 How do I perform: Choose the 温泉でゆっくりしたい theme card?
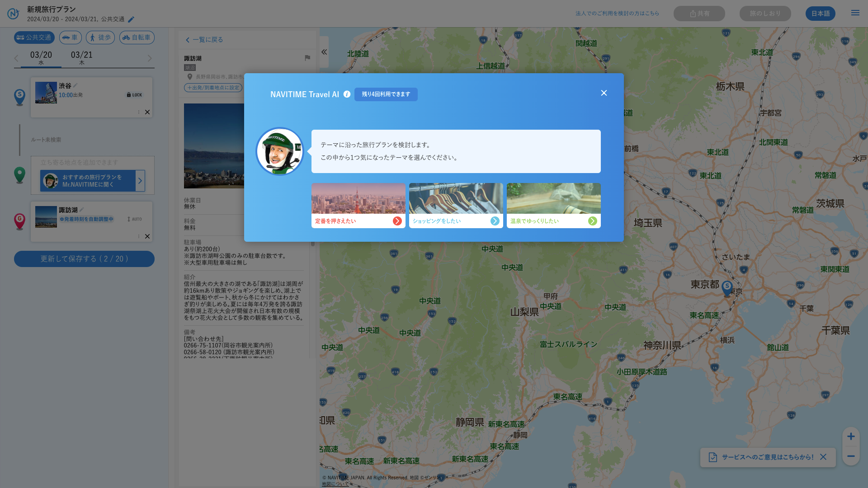pos(553,206)
